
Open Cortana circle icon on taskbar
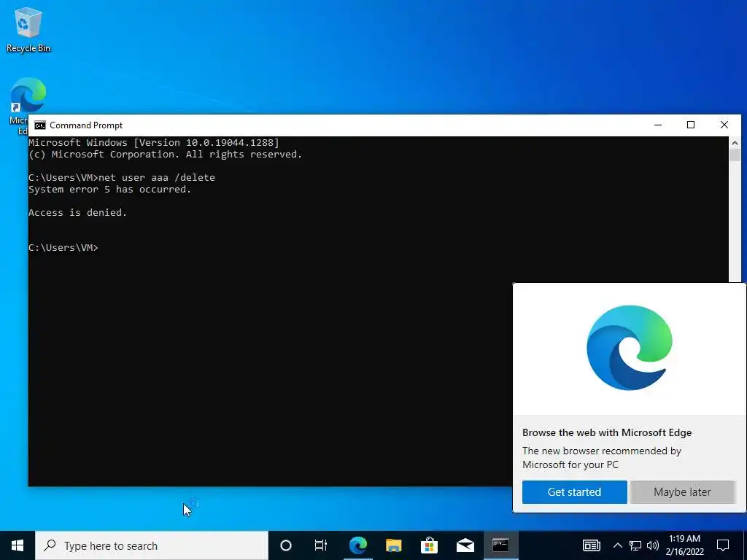[286, 545]
